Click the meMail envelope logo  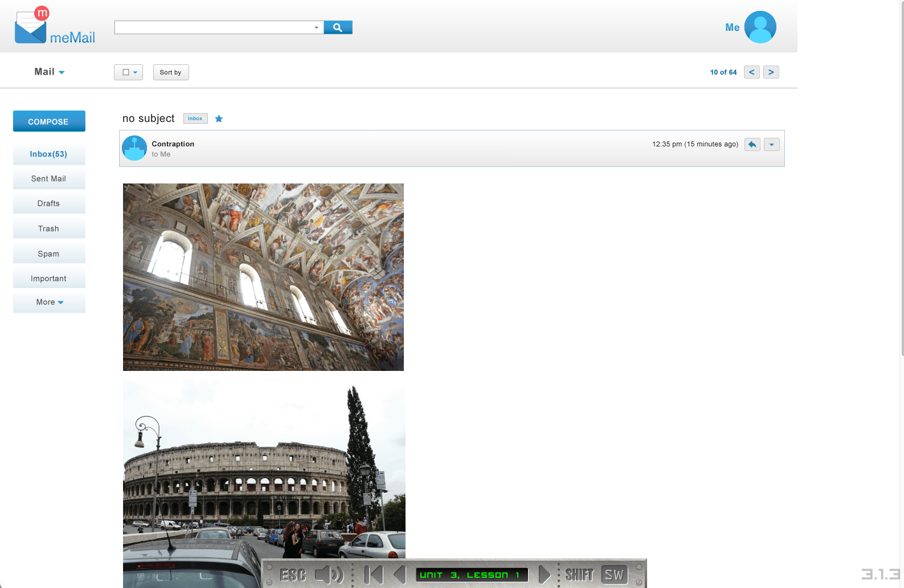click(x=55, y=26)
